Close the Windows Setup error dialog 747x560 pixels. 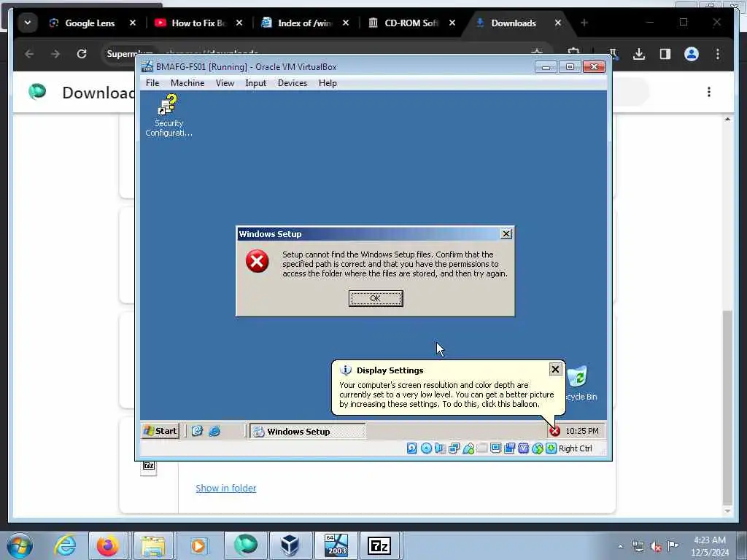pos(506,234)
